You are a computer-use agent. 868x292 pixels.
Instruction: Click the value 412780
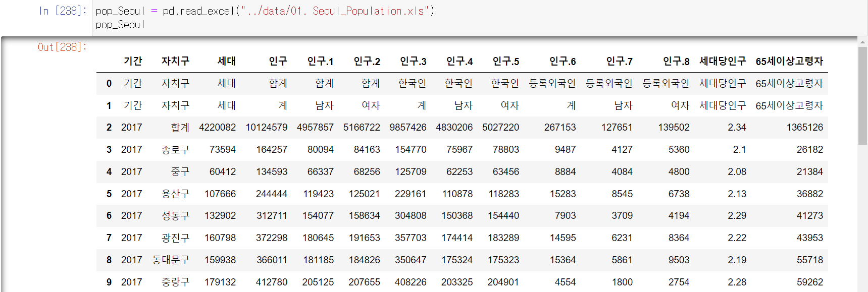point(272,282)
